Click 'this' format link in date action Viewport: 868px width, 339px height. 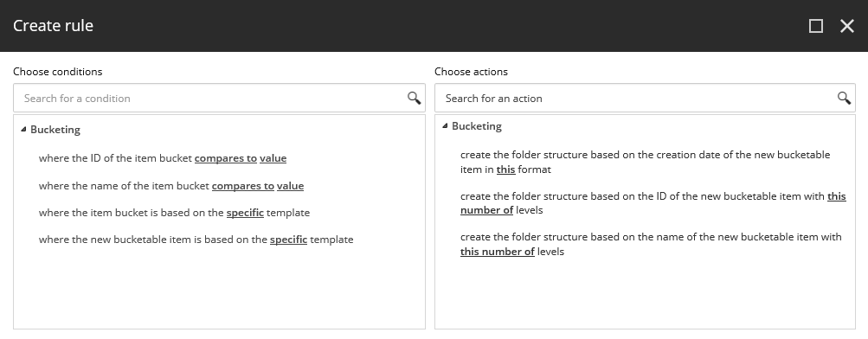[x=506, y=169]
